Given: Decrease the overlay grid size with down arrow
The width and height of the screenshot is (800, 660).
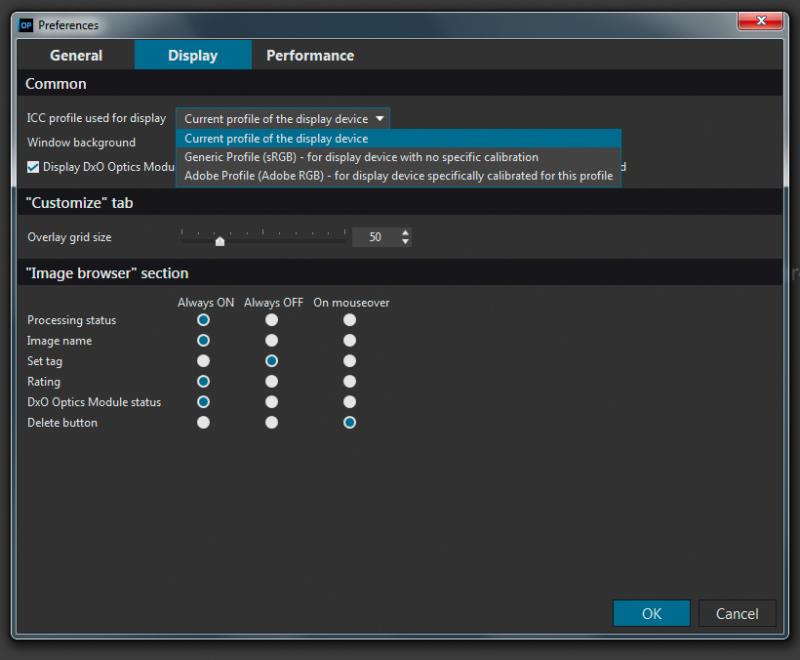Looking at the screenshot, I should coord(405,242).
